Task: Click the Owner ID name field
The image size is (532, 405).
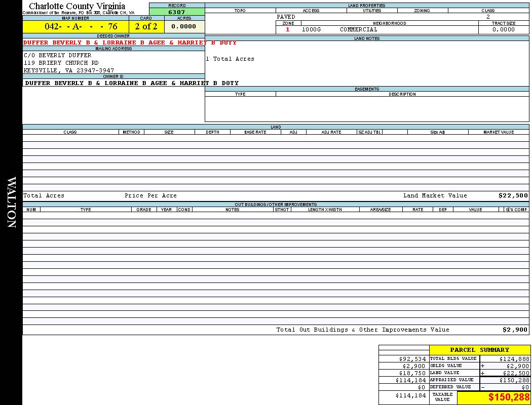Action: coord(132,83)
